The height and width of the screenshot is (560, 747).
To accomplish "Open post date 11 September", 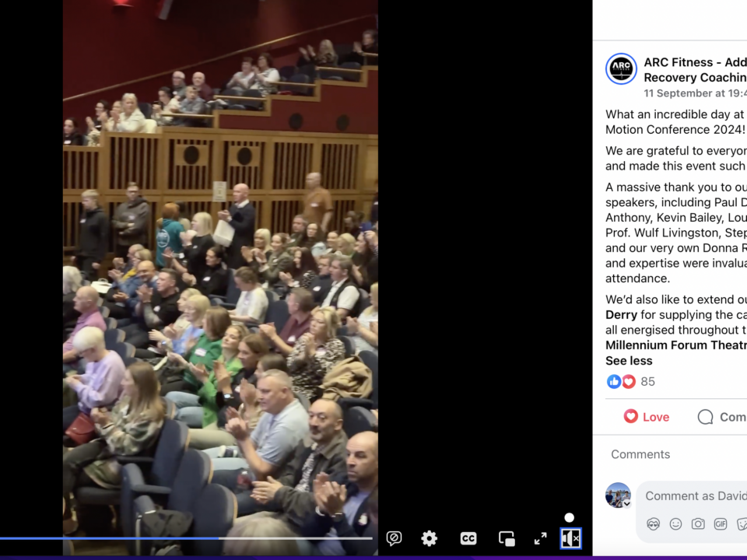I will [695, 93].
